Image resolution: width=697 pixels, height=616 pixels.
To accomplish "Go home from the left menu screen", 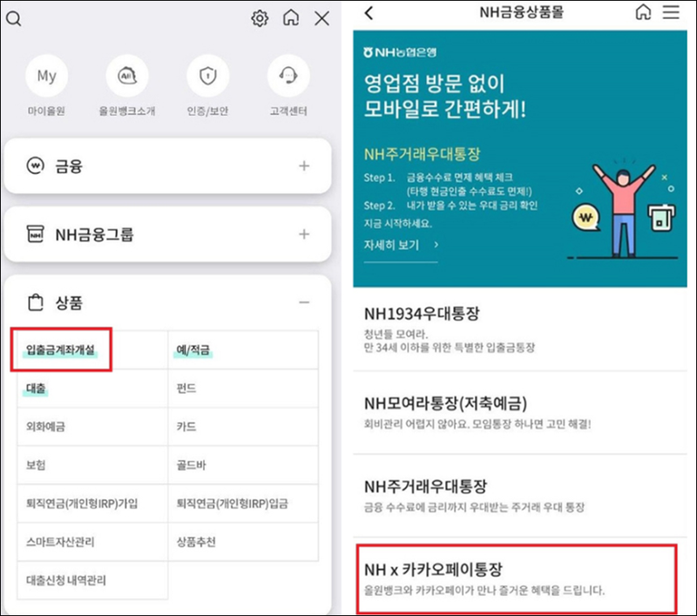I will click(291, 17).
